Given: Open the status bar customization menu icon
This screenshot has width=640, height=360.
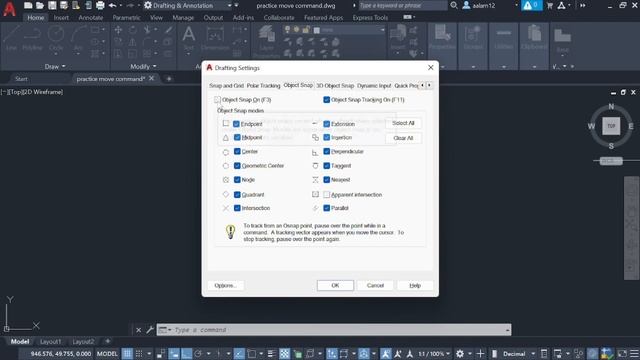Looking at the screenshot, I should point(634,353).
